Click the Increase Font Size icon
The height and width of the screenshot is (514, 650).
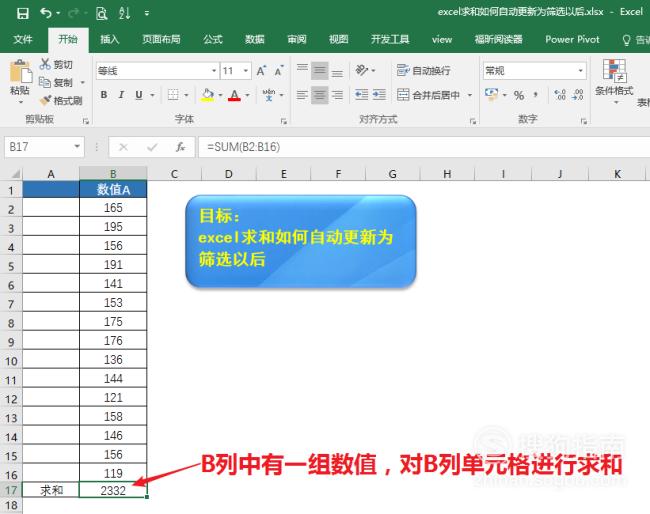pyautogui.click(x=261, y=71)
